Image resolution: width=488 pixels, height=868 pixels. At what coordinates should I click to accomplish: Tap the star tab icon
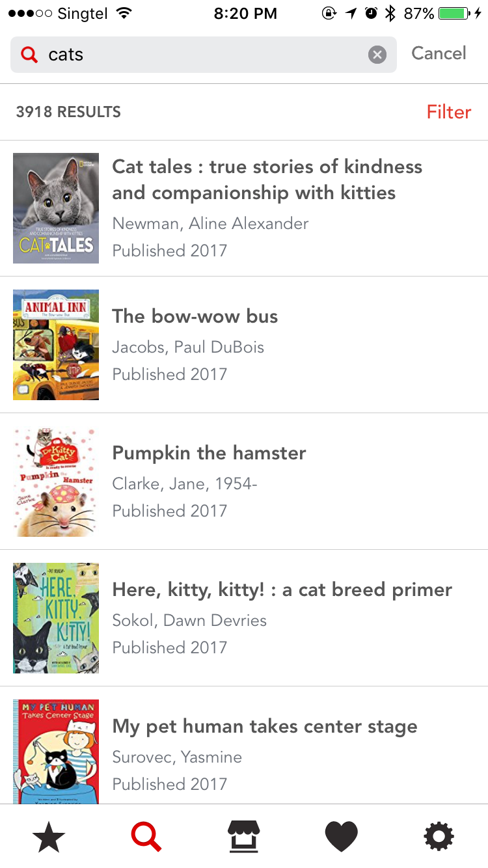49,836
